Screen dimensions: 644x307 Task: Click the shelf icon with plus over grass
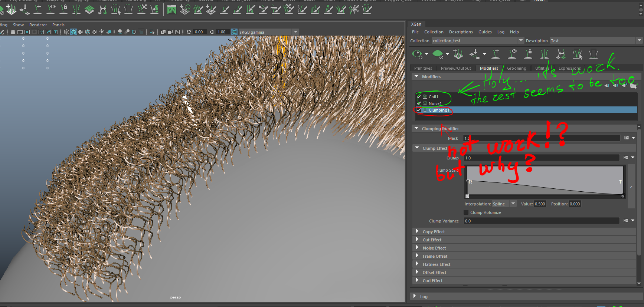(x=12, y=10)
